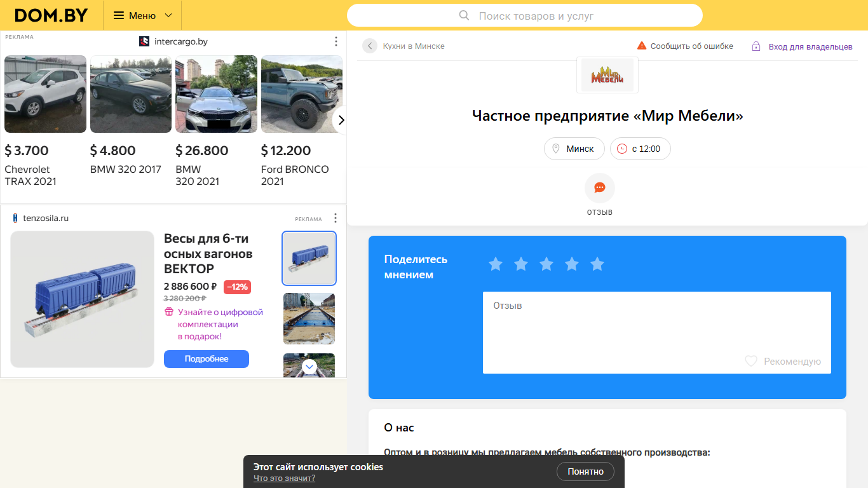The image size is (868, 488).
Task: Open tenzosila ad options menu
Action: [x=336, y=218]
